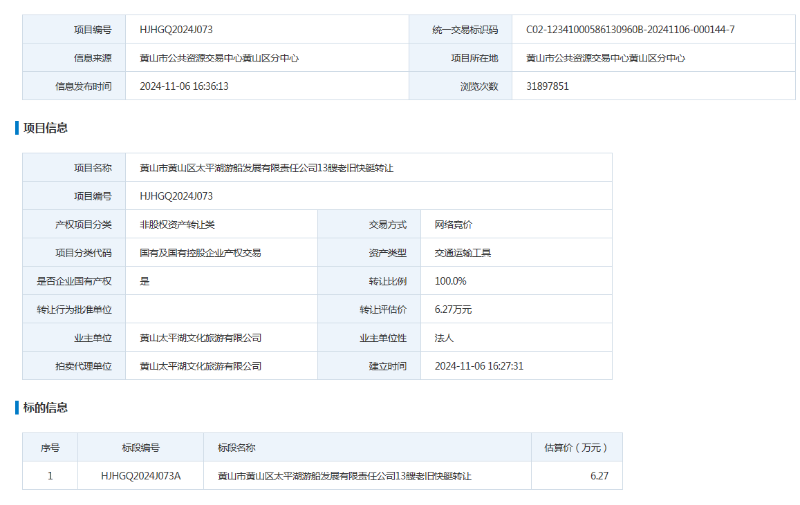Select the 非股权资产转让类 classification value

(177, 225)
